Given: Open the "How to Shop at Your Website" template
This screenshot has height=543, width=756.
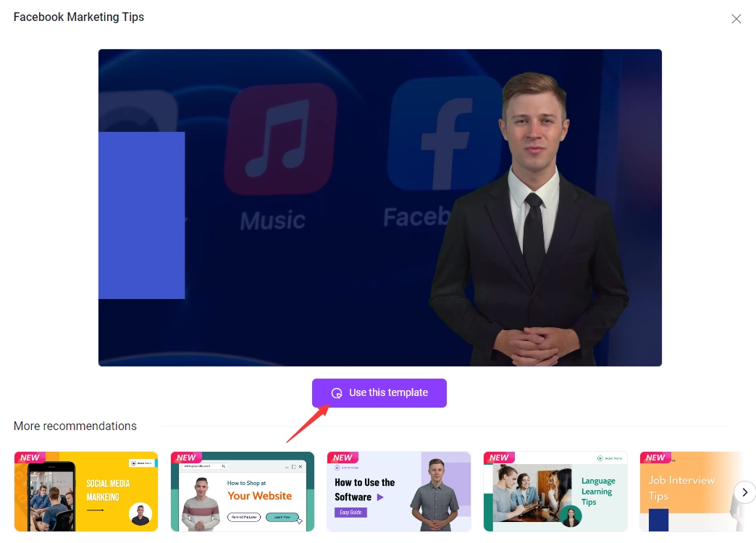Looking at the screenshot, I should [x=242, y=492].
